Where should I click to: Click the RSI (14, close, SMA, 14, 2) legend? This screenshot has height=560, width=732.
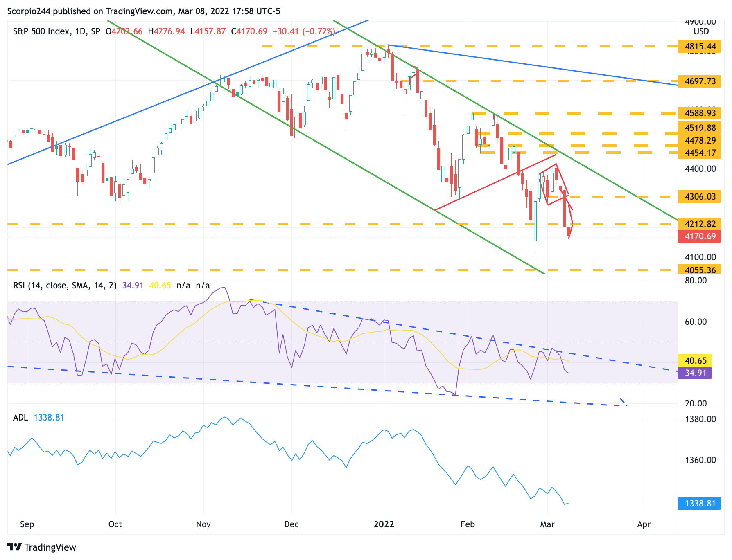pyautogui.click(x=65, y=286)
